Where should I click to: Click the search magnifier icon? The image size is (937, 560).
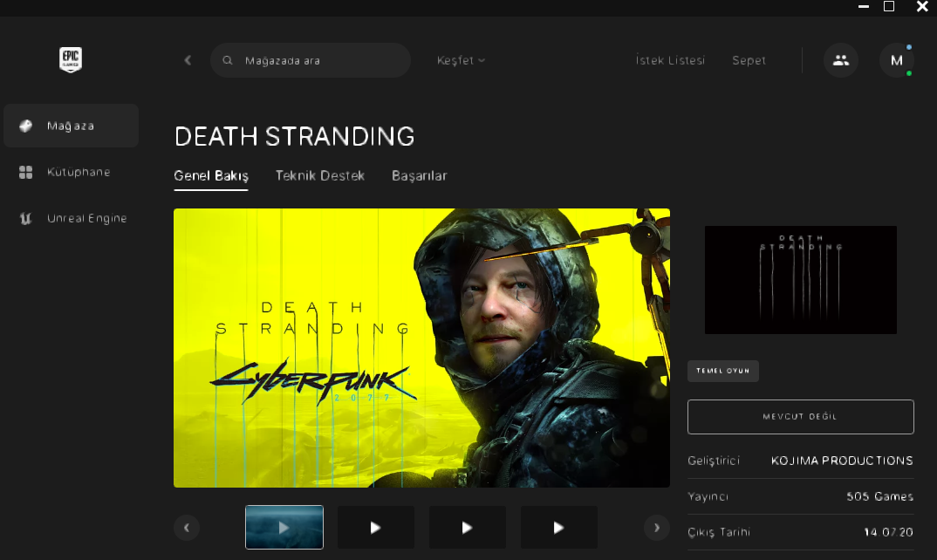228,60
